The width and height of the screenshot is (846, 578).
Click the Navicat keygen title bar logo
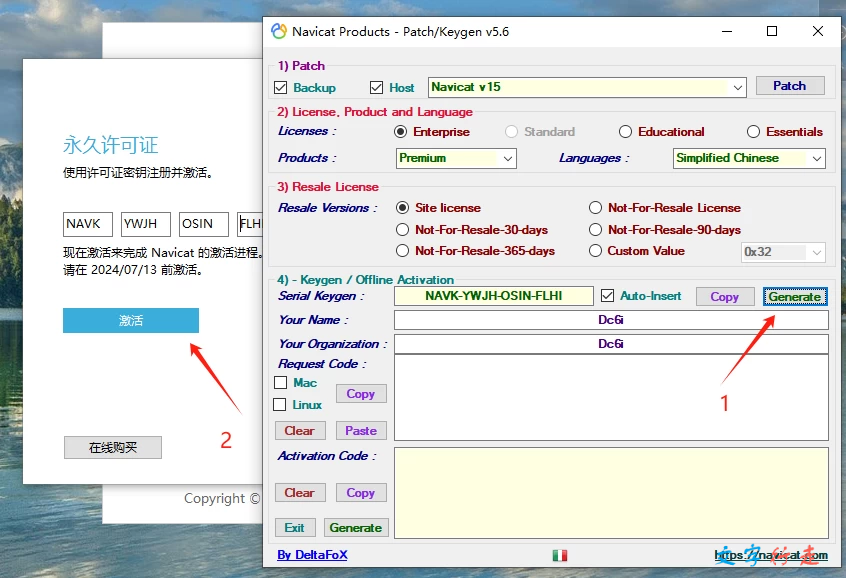coord(279,31)
